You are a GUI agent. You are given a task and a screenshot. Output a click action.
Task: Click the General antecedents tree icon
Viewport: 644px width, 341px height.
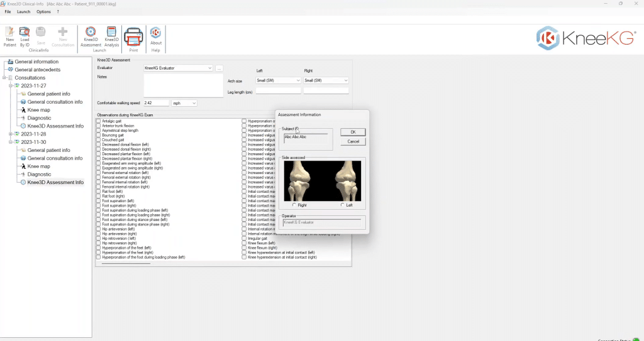(x=11, y=70)
